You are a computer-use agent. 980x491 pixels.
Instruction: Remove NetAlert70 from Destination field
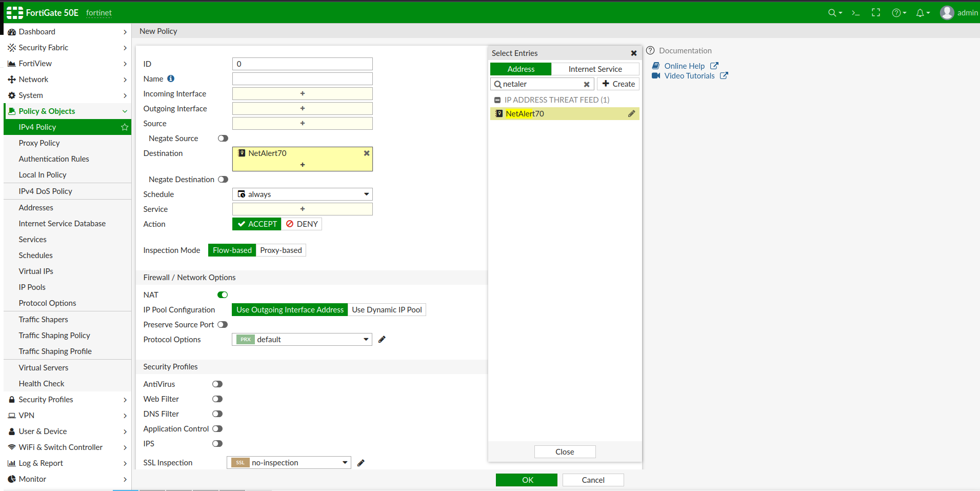(x=367, y=153)
